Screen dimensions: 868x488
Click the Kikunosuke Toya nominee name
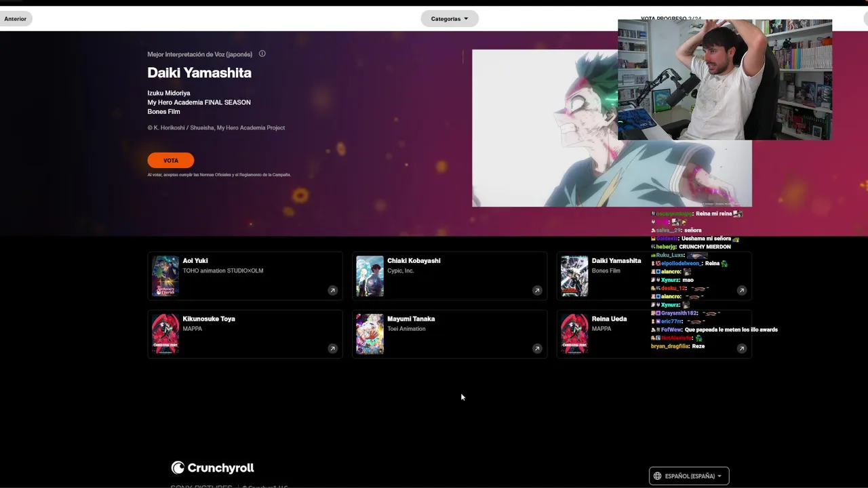pos(209,319)
